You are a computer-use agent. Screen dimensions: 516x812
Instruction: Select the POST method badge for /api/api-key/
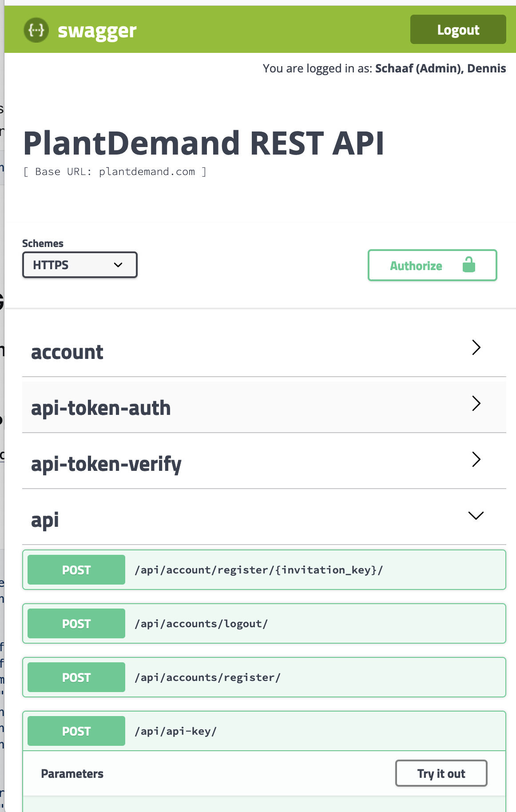[x=75, y=731]
